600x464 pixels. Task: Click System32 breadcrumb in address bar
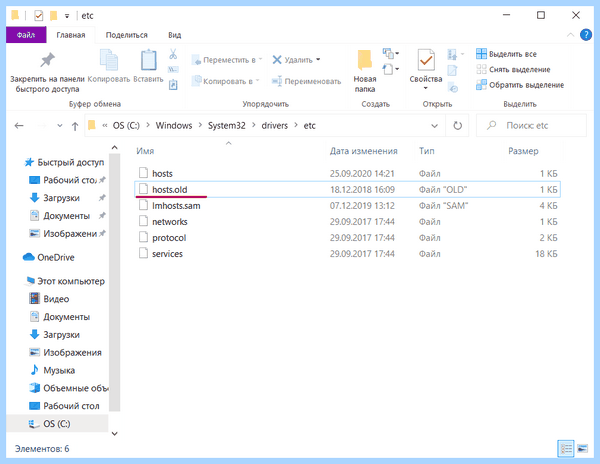click(x=227, y=125)
